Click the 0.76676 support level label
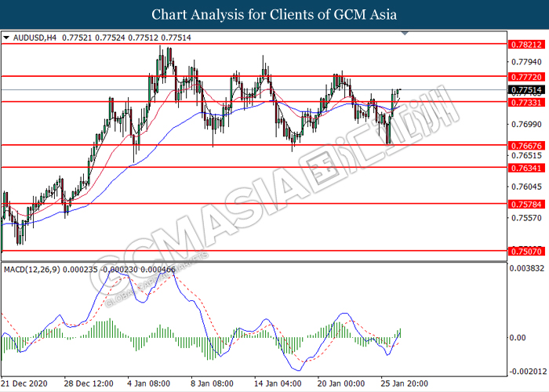The image size is (549, 392). point(526,146)
